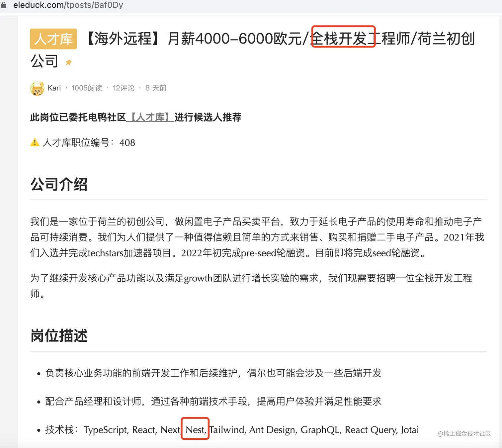Screen dimensions: 502x448
Task: Click the 8 天前 post timestamp
Action: 156,88
